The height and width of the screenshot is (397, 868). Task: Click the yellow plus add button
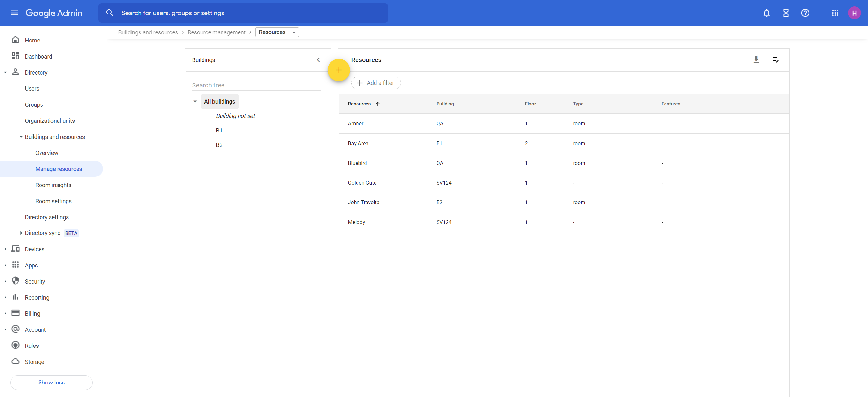pos(339,70)
